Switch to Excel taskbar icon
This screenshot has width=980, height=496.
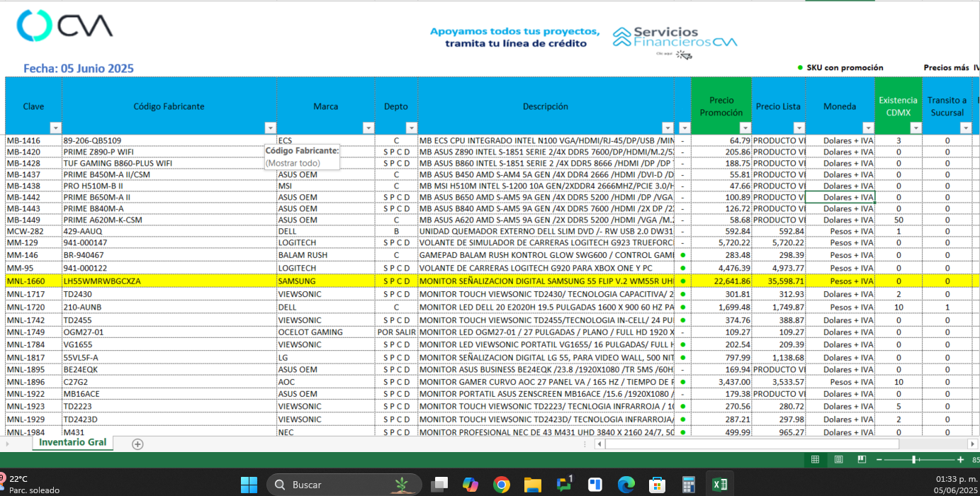point(719,485)
